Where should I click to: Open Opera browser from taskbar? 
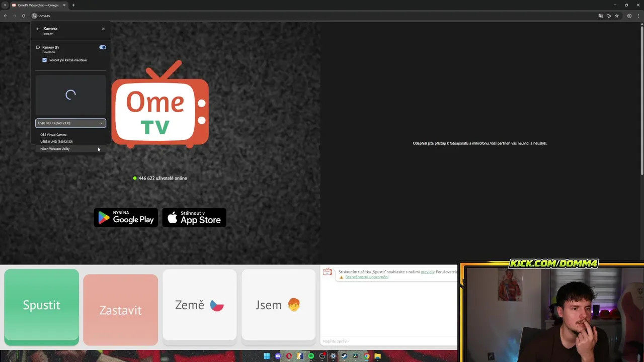pyautogui.click(x=289, y=356)
